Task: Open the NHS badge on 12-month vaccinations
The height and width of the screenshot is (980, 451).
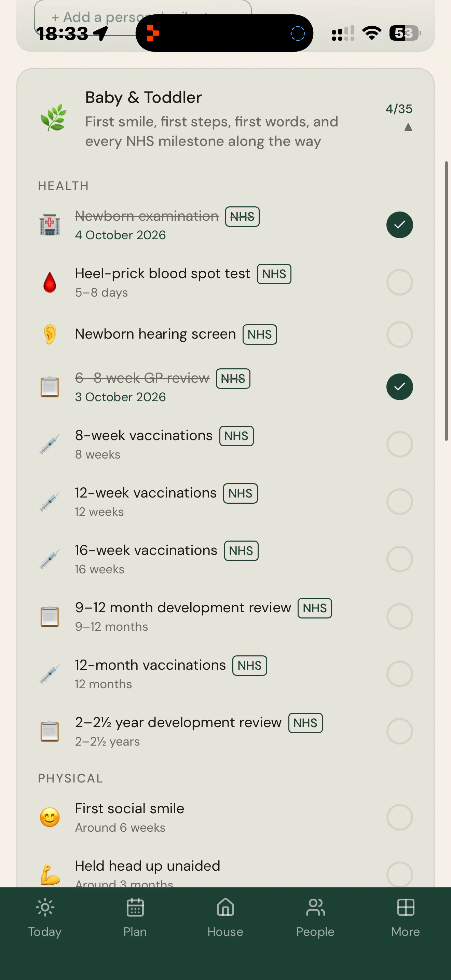Action: 249,665
